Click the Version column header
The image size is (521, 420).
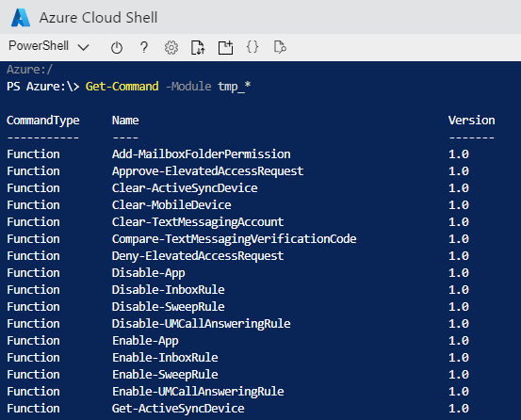pos(471,121)
